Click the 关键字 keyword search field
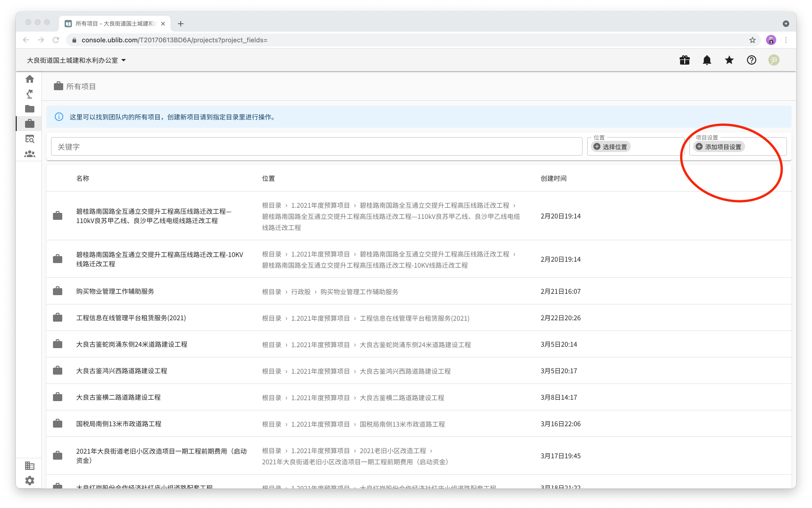Screen dimensions: 812x508 point(316,147)
